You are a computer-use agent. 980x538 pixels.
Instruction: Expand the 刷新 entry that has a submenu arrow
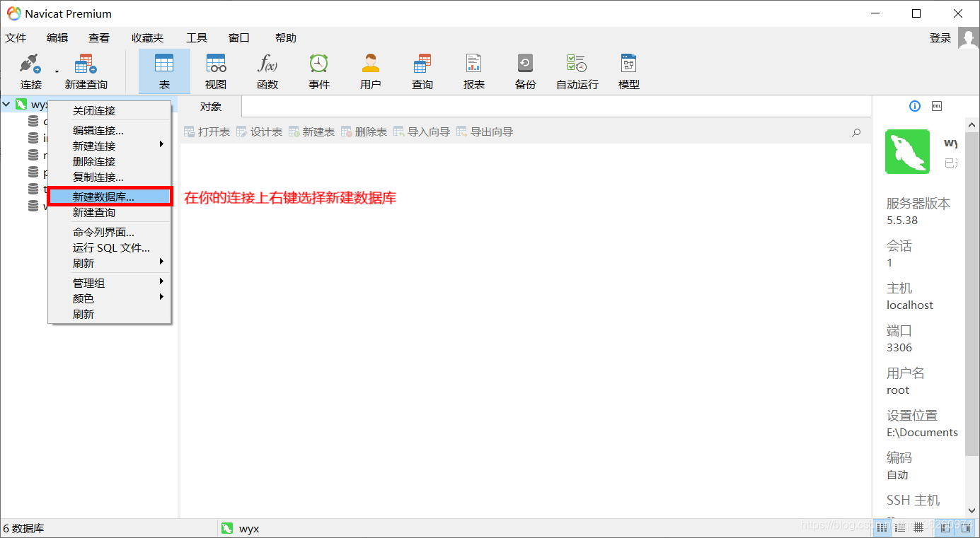[161, 262]
